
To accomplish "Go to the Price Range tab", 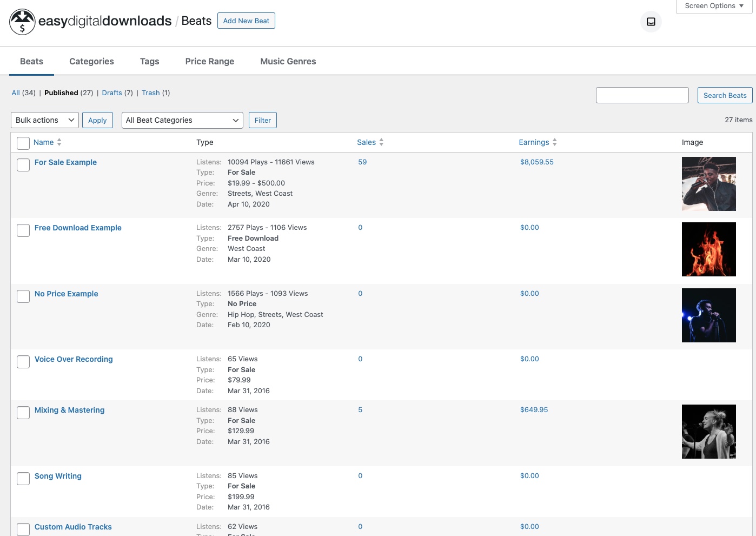I will click(210, 62).
